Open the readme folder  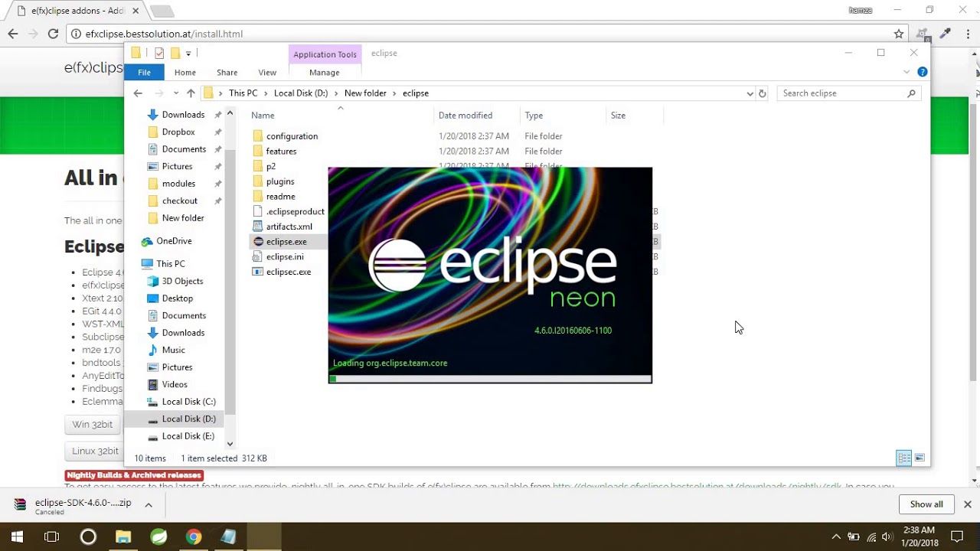[x=280, y=197]
